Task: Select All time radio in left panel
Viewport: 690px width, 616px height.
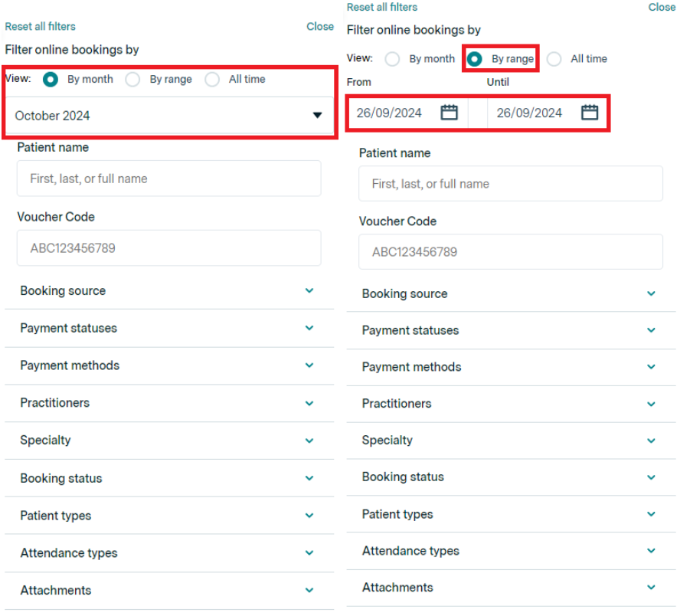Action: pos(212,80)
